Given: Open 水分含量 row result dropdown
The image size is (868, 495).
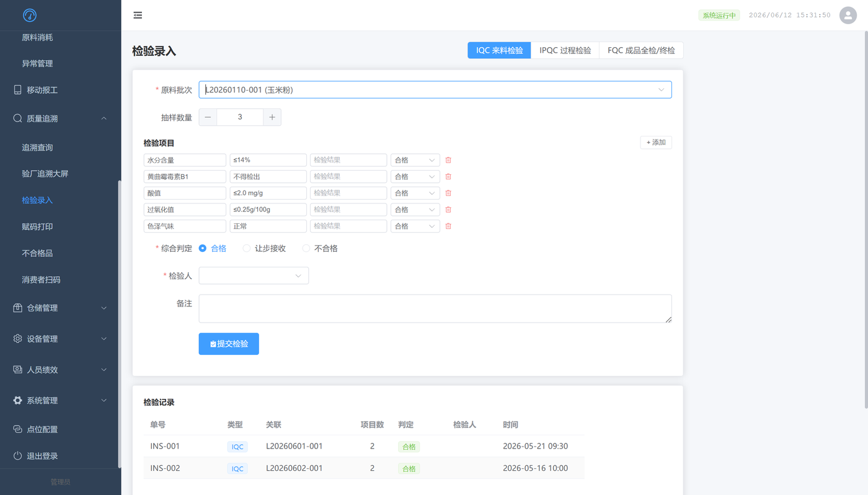Looking at the screenshot, I should (415, 160).
